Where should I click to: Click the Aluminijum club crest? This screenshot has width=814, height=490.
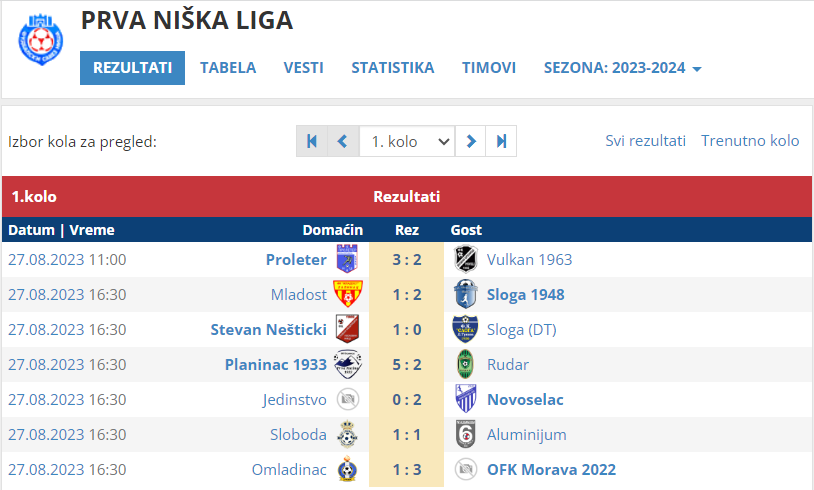click(x=466, y=434)
